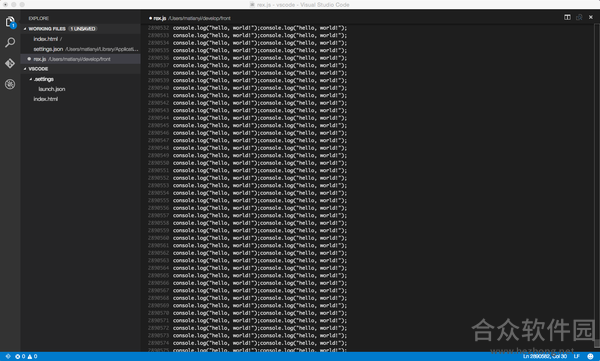Click the feedback smiley icon
Screen dimensions: 600x361
point(590,356)
